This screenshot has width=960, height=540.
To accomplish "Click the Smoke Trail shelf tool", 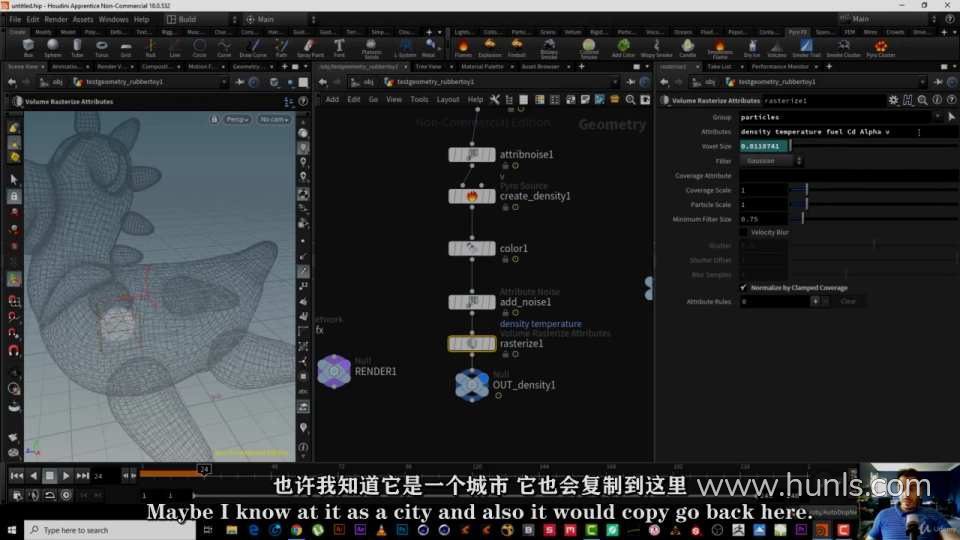I will [x=806, y=47].
